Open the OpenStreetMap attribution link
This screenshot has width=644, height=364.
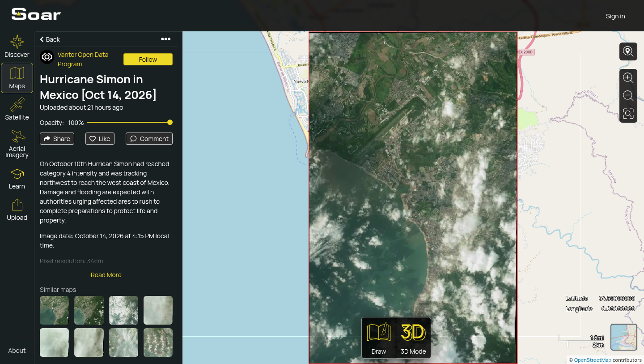pos(592,360)
